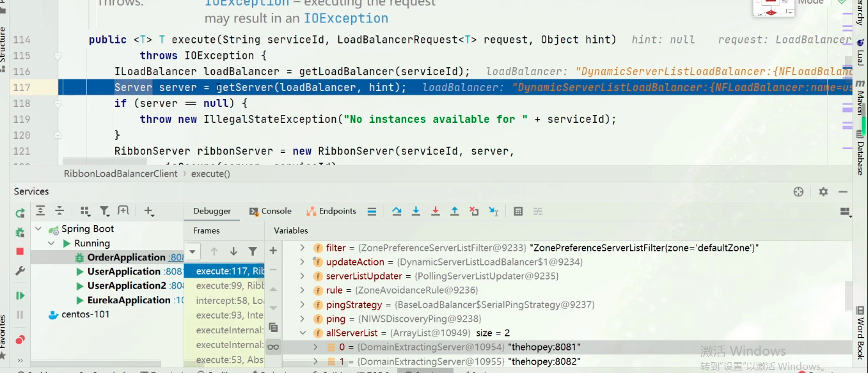Click the Run to Cursor icon
This screenshot has height=373, width=868.
coord(494,211)
